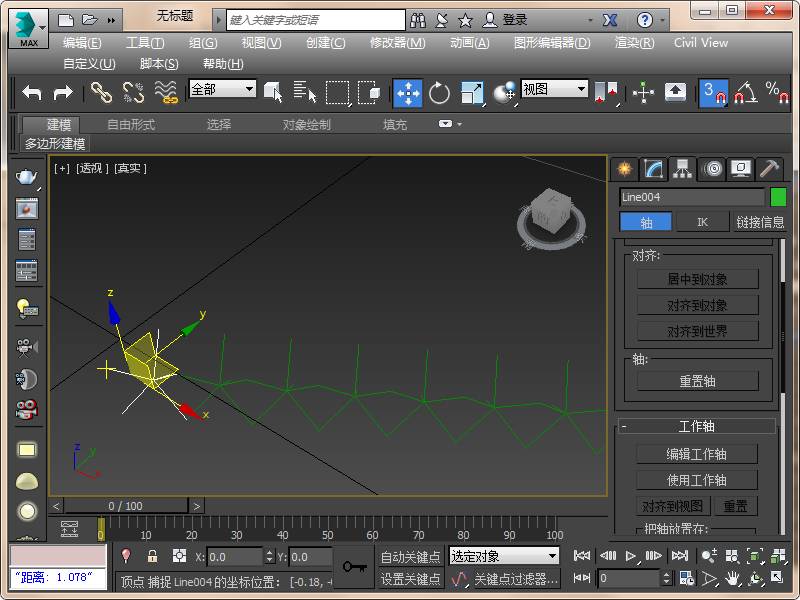Click the Select and Link chain icon
Screen dimensions: 800x600
pyautogui.click(x=101, y=93)
